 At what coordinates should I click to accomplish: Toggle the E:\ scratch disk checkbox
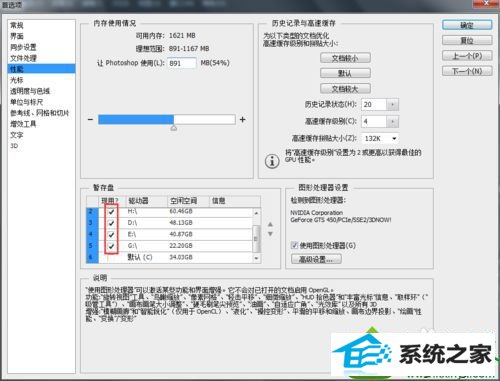tap(111, 235)
